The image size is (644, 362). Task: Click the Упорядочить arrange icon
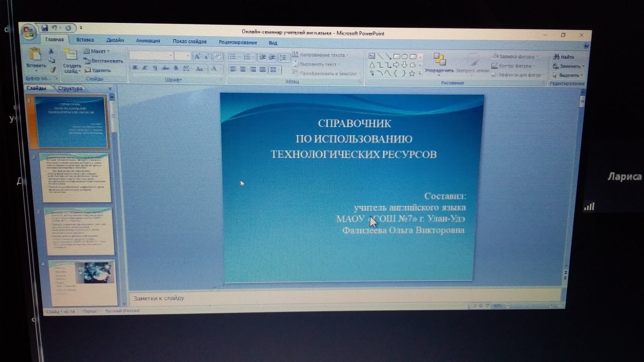(x=439, y=60)
